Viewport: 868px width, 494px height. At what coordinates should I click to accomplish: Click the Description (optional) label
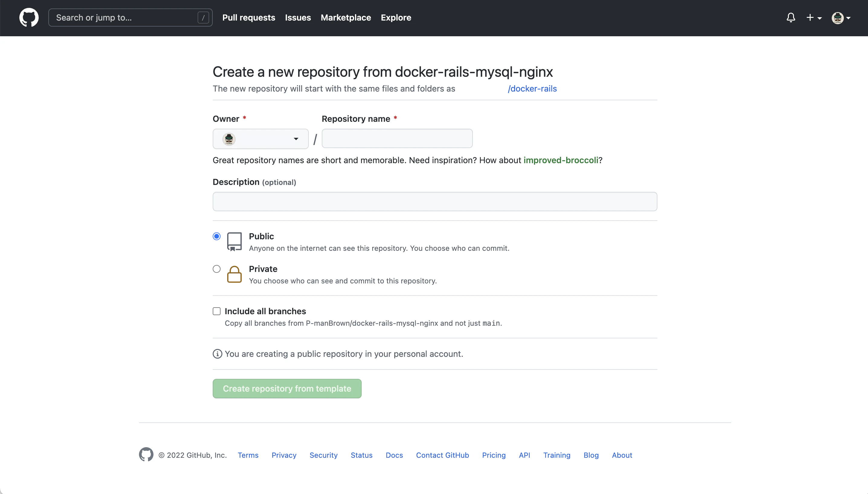254,182
